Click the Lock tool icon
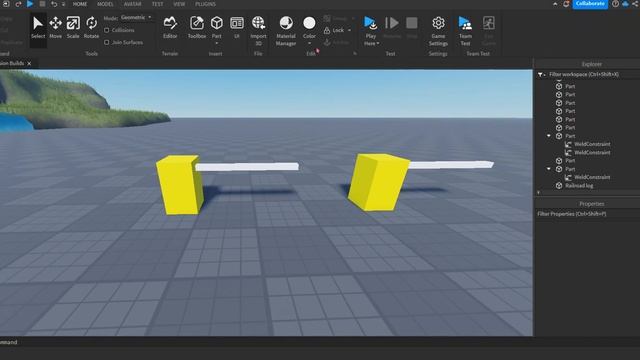640x360 pixels. click(x=327, y=30)
